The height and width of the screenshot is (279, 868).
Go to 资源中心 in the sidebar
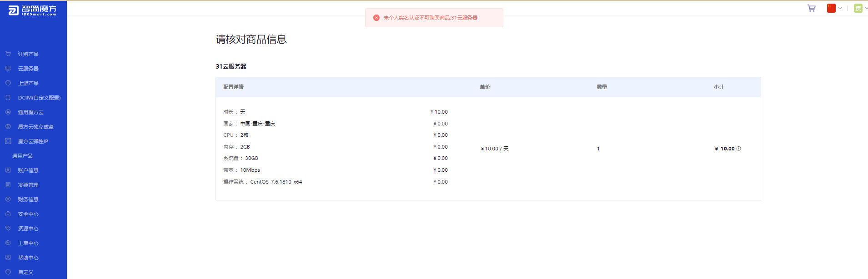[28, 229]
